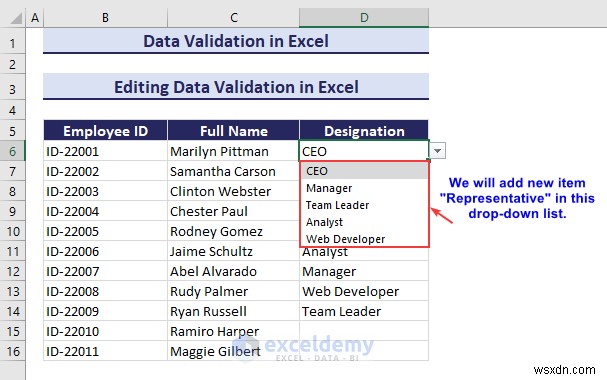Click the Employee ID header cell
607x380 pixels.
tap(105, 131)
